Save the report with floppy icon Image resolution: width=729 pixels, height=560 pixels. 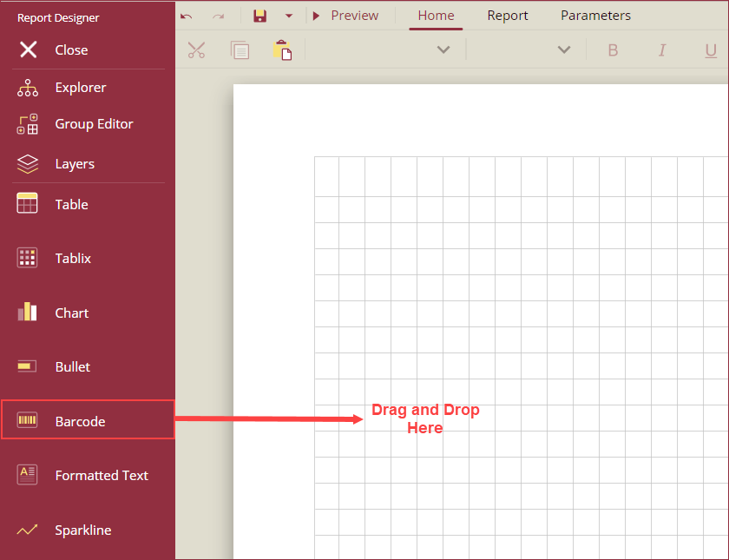(259, 16)
